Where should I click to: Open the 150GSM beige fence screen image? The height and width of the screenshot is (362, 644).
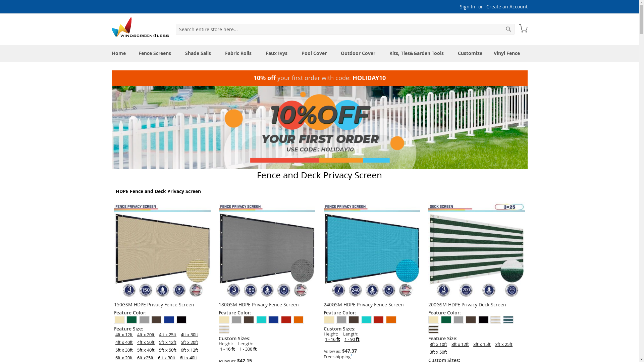[x=162, y=250]
